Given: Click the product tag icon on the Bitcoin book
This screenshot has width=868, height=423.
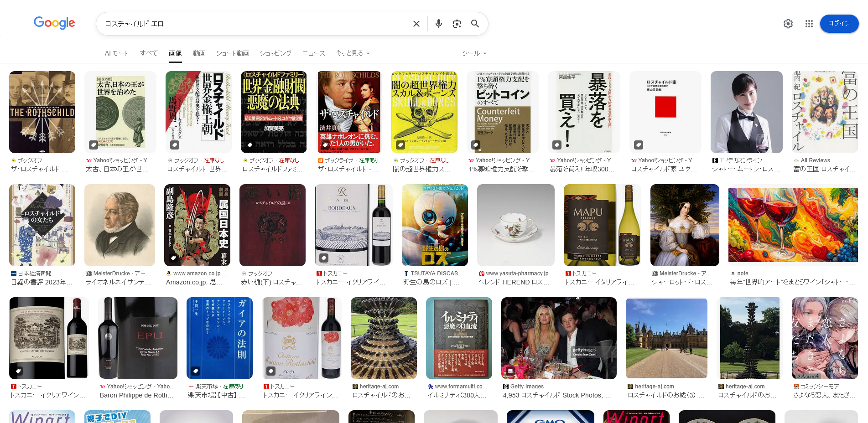Looking at the screenshot, I should pos(476,145).
